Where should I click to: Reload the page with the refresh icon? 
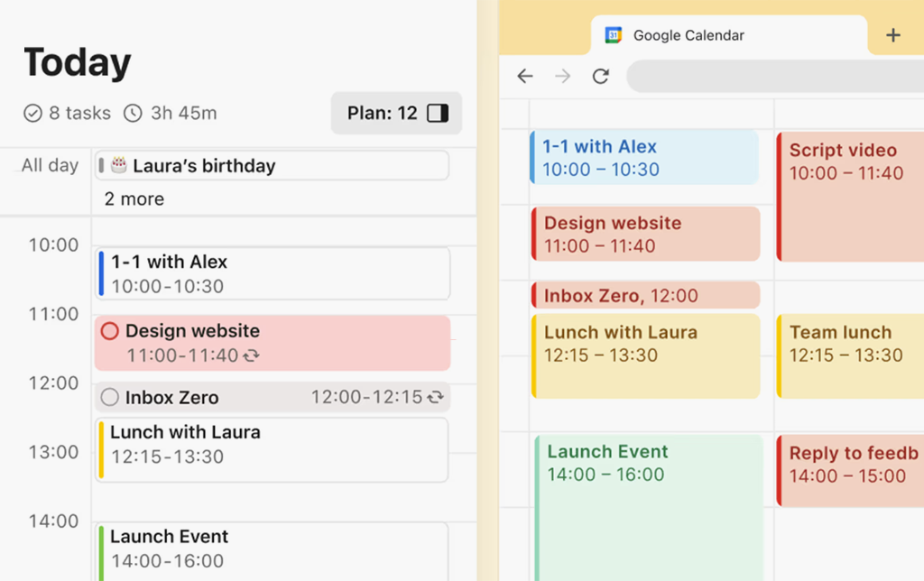point(601,77)
